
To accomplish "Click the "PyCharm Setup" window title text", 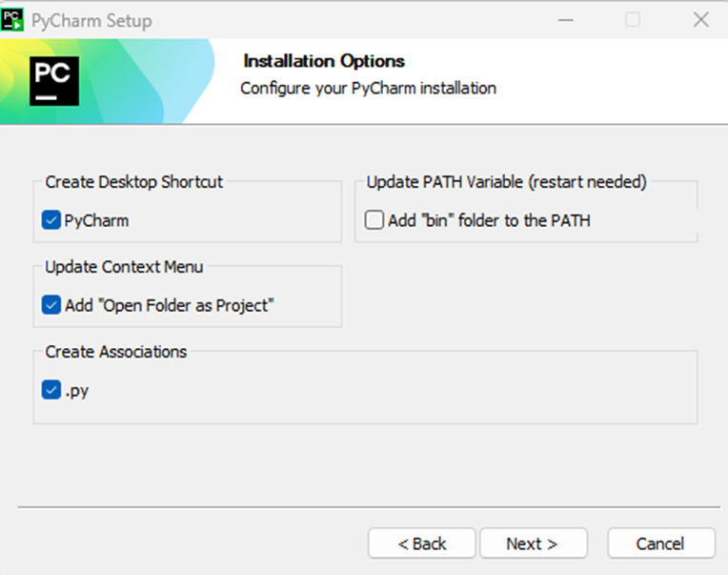I will [91, 20].
